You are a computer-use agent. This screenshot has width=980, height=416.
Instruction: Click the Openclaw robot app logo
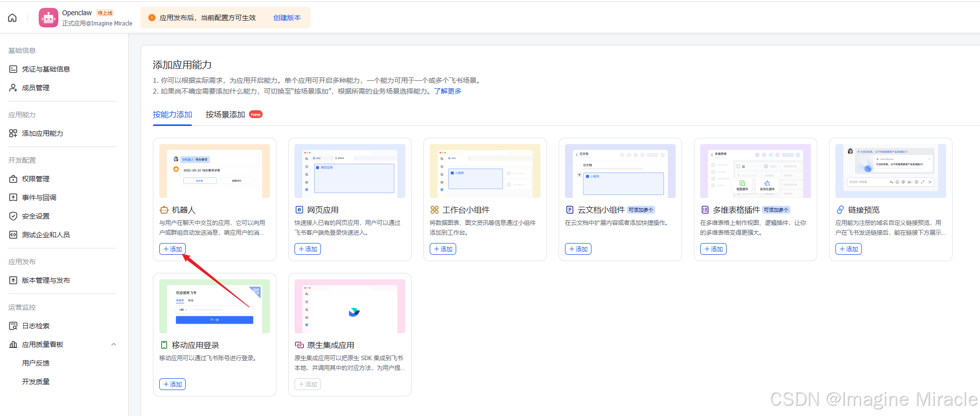[x=49, y=18]
